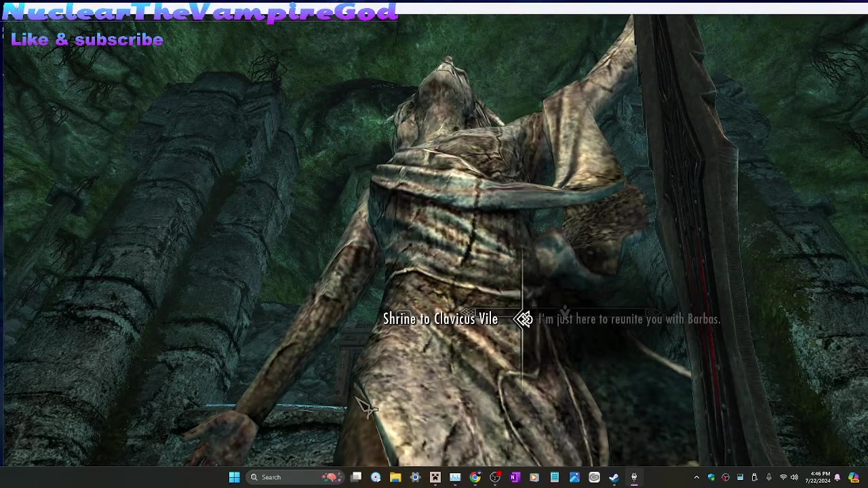Open the Wi-Fi network tray icon
Viewport: 868px width, 488px height.
(x=783, y=477)
